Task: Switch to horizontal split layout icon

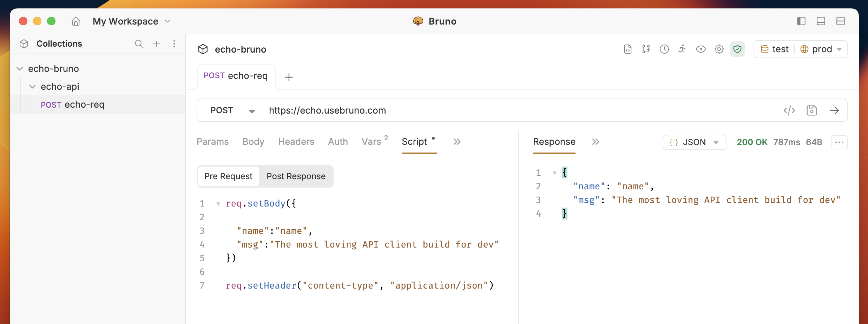Action: pos(840,21)
